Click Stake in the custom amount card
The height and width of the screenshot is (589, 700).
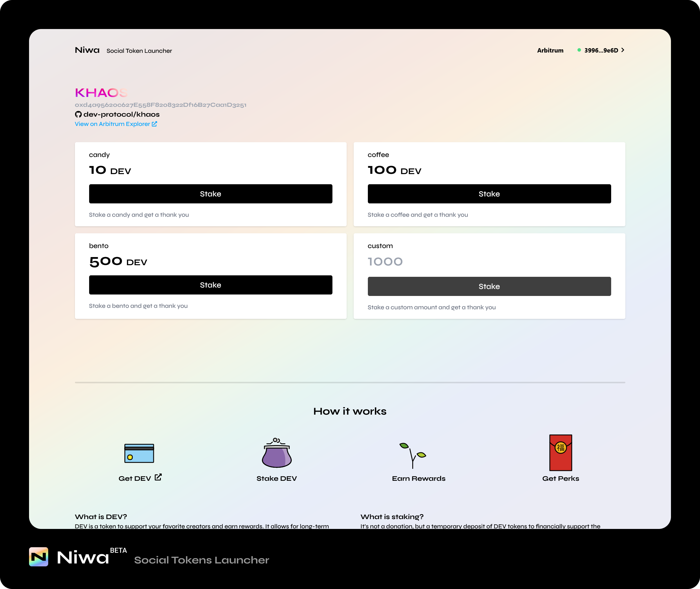click(x=489, y=286)
